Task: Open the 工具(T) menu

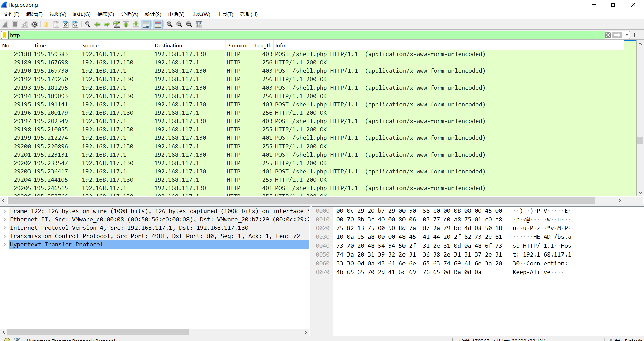Action: [225, 14]
